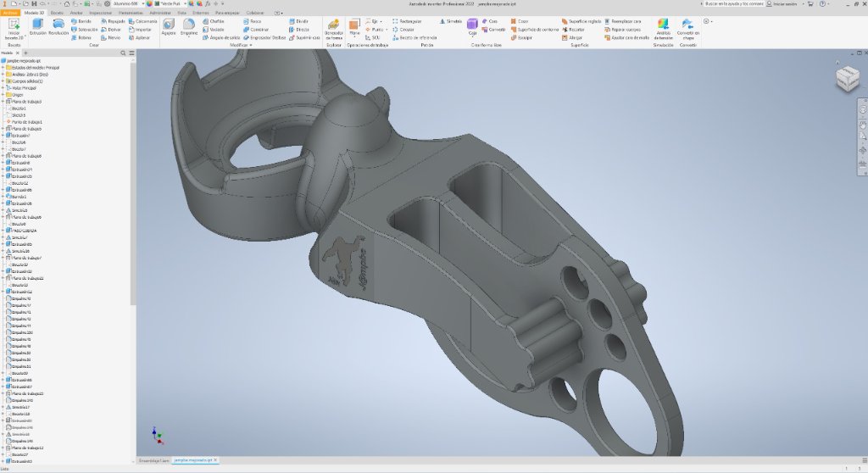Create a work plane with Plano tool
Screen dimensions: 868x473
click(x=354, y=27)
